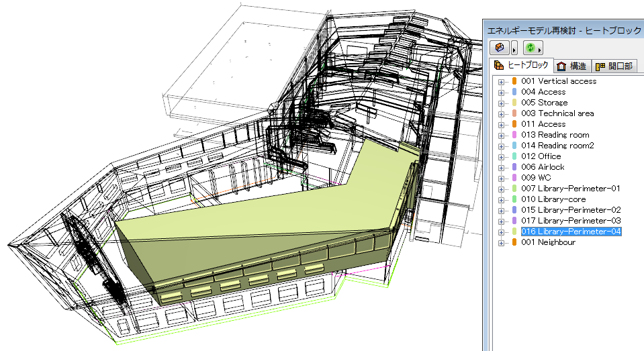Switch to the 開口部 tab
The height and width of the screenshot is (351, 644).
tap(614, 66)
